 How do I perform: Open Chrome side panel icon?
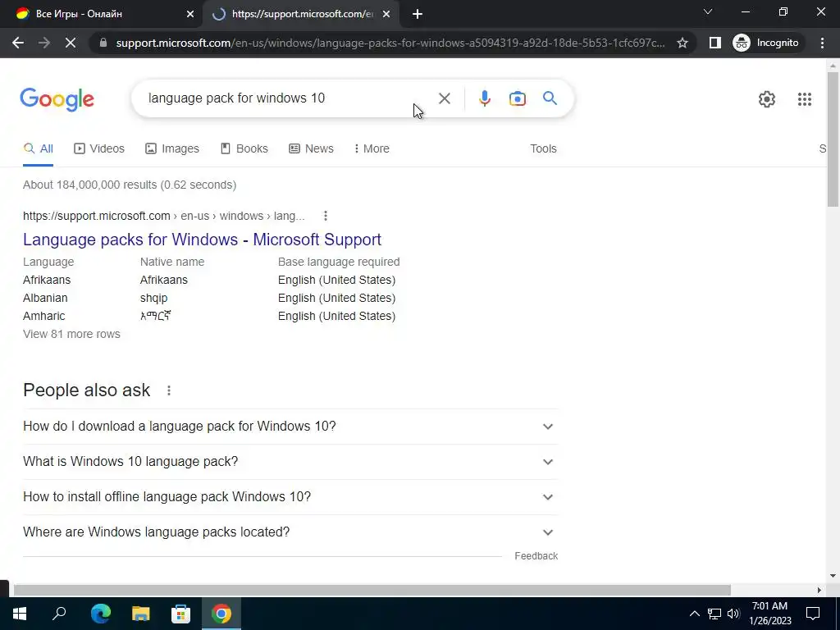click(x=714, y=43)
